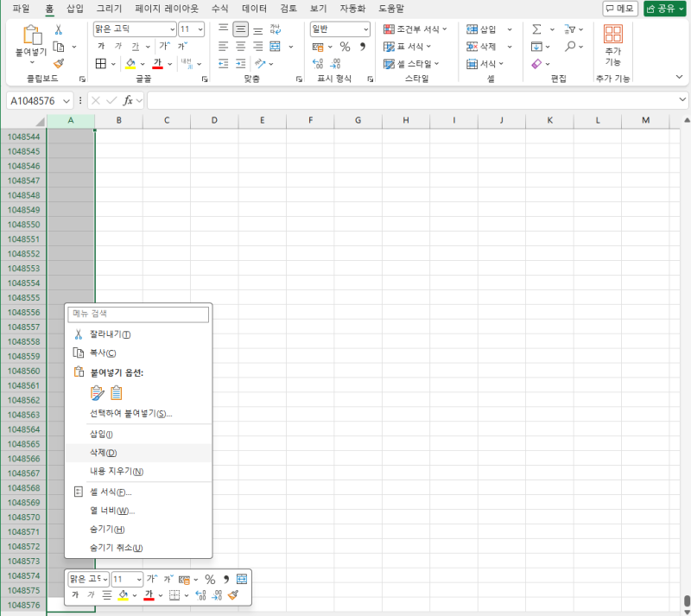Click the AutoSum sigma icon

click(x=536, y=29)
